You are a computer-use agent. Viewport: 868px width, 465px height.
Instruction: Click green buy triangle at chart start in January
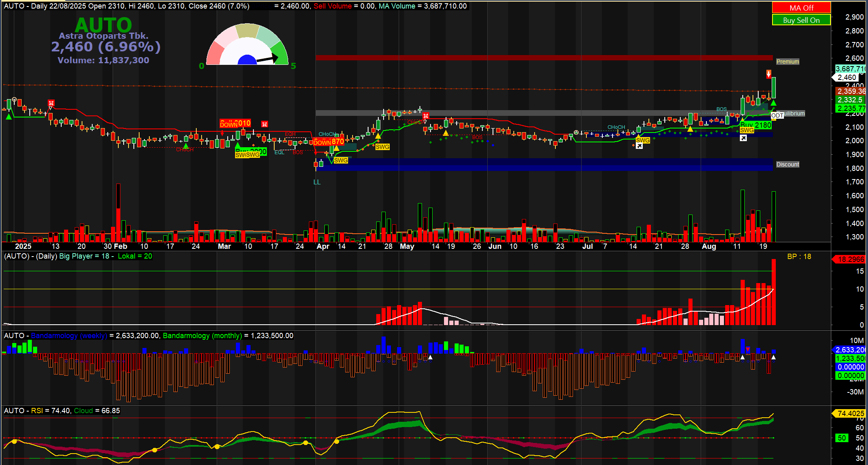(x=9, y=117)
